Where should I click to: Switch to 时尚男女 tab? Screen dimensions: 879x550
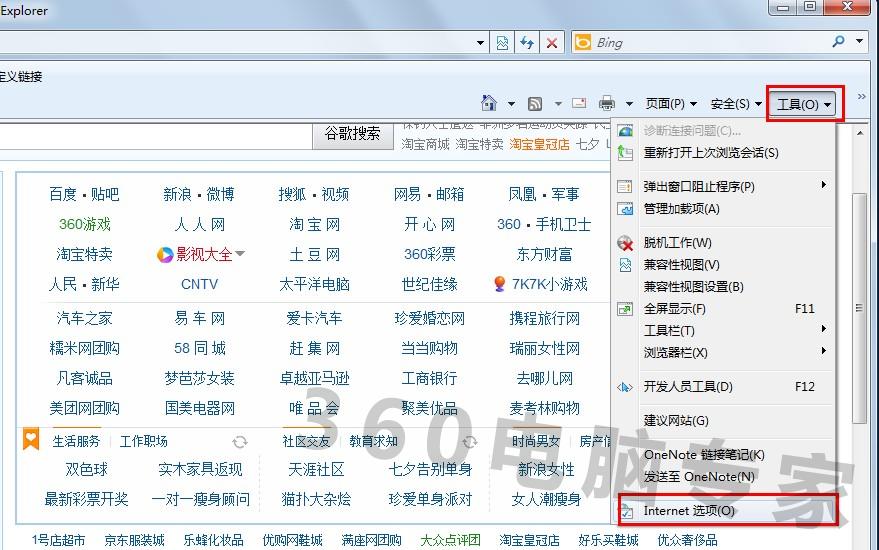(x=536, y=441)
